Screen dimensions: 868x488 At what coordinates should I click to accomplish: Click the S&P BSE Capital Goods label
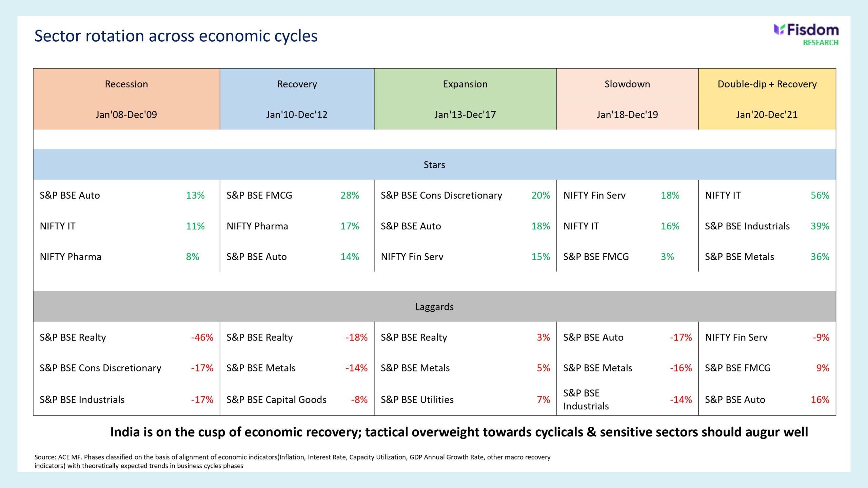tap(276, 400)
